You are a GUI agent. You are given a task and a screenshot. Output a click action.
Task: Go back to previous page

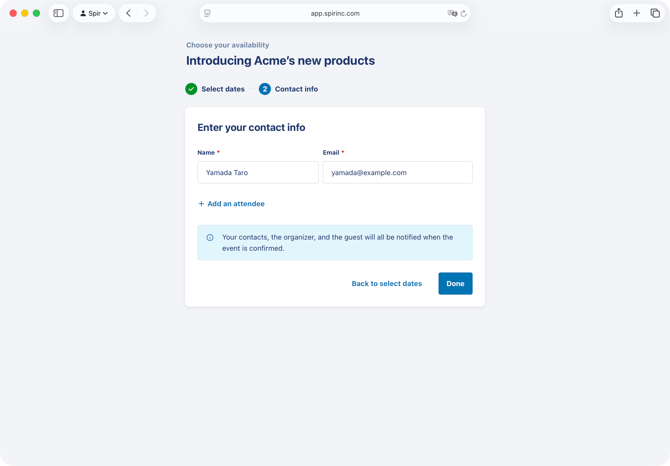coord(128,13)
